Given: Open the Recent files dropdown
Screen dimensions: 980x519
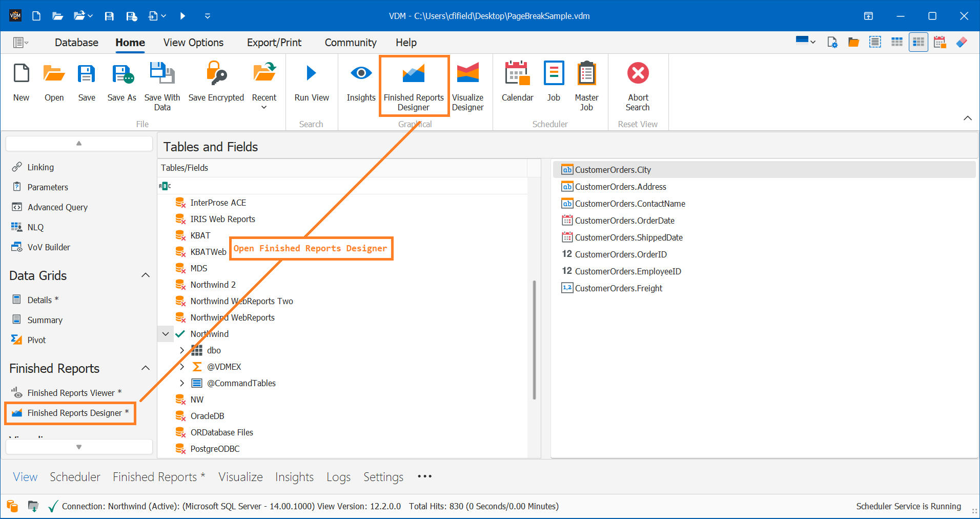Looking at the screenshot, I should point(264,86).
